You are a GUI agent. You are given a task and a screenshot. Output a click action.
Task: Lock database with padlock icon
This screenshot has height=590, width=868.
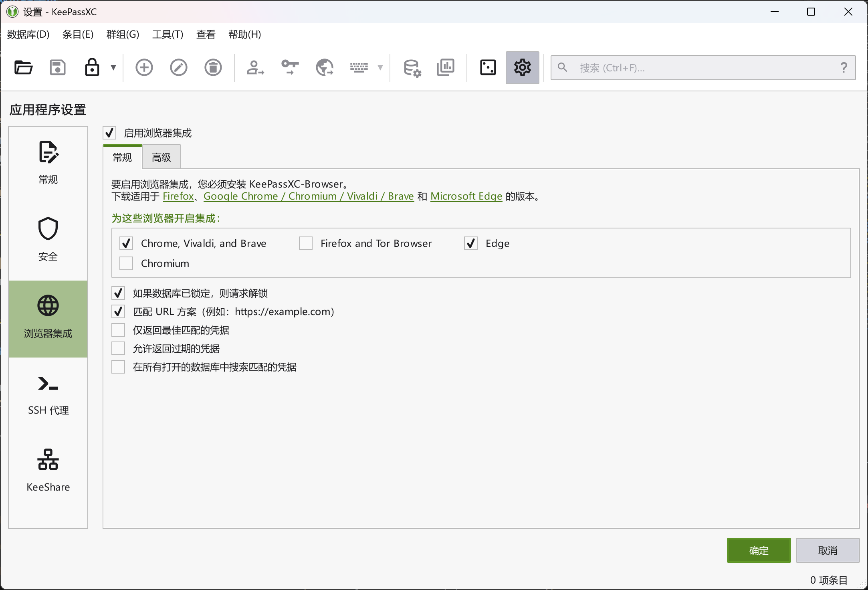92,67
